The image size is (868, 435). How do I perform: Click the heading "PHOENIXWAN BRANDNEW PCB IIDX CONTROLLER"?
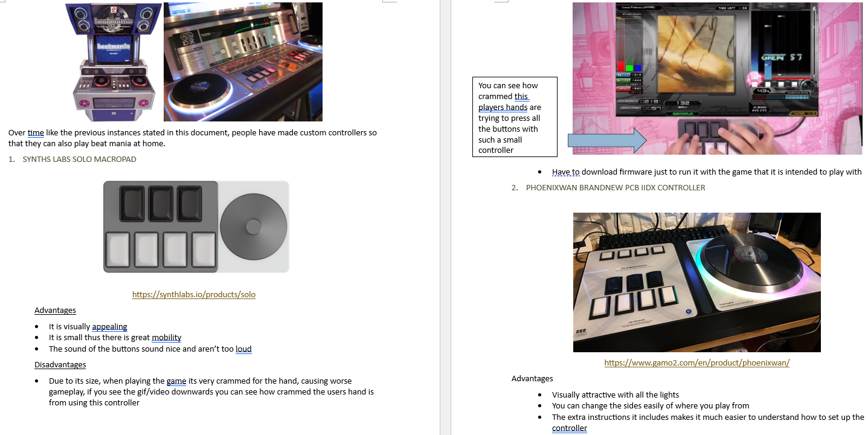(616, 188)
